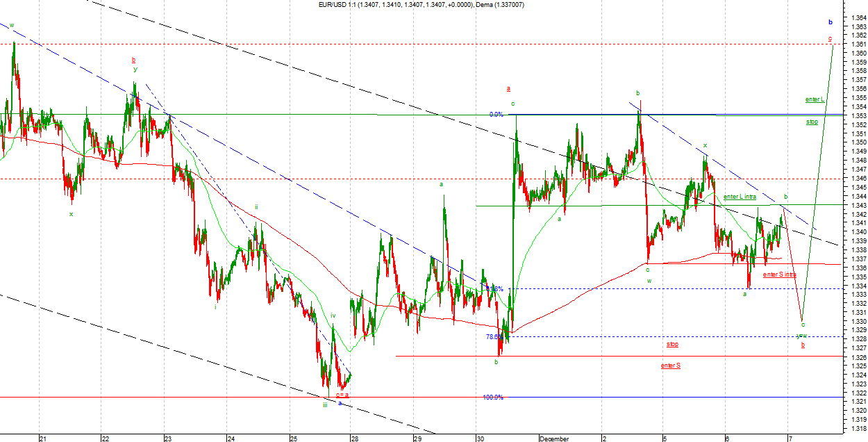868x442 pixels.
Task: Select the red "c = a" wave label
Action: [x=342, y=395]
